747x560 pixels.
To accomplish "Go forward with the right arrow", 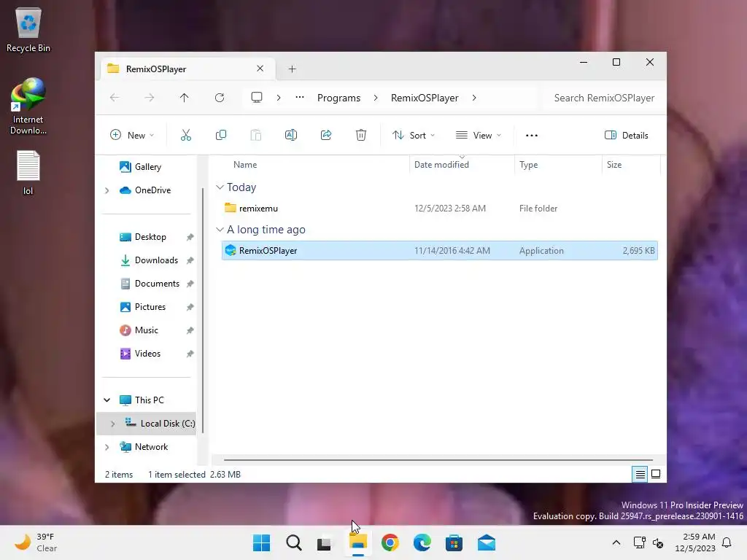I will tap(149, 98).
